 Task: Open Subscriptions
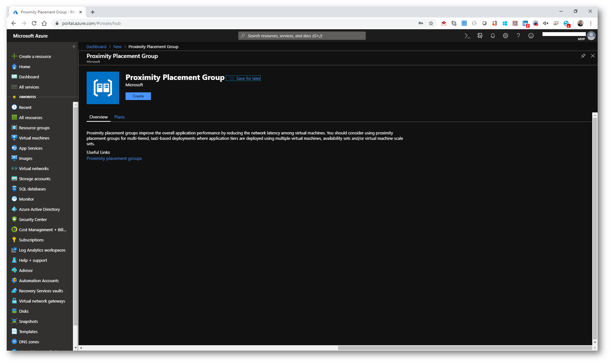pyautogui.click(x=31, y=240)
